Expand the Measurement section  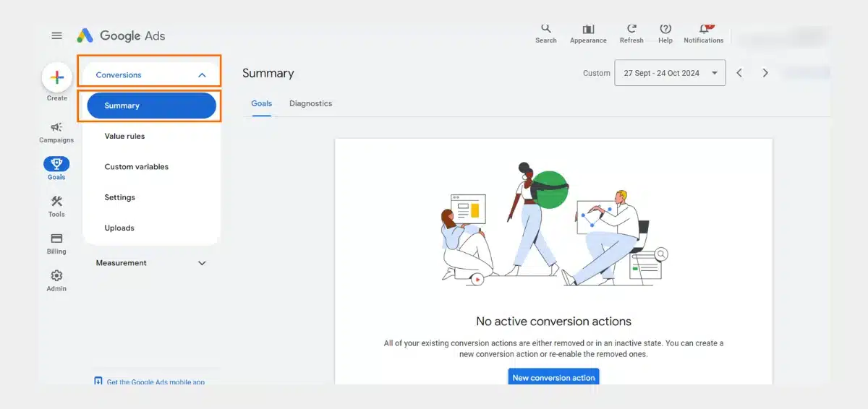point(202,263)
